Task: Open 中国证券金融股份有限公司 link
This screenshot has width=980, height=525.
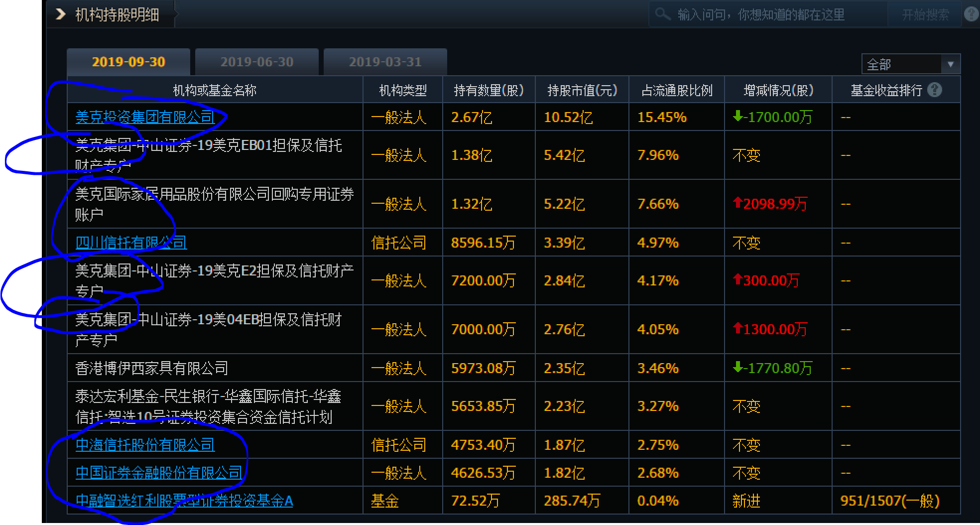Action: click(159, 473)
